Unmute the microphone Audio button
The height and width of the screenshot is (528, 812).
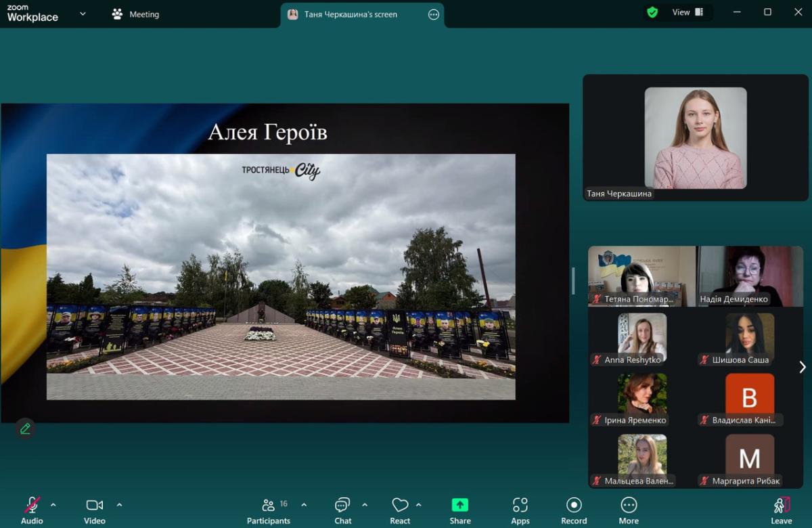coord(32,510)
